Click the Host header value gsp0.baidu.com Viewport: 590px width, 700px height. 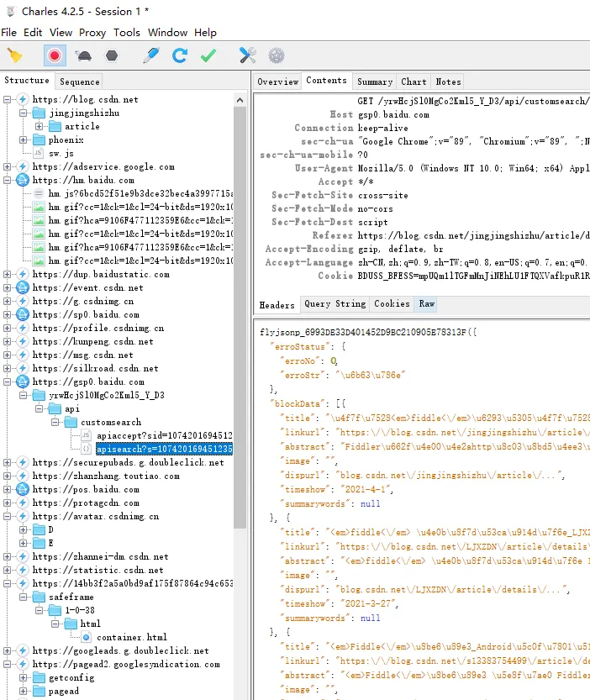tap(393, 115)
